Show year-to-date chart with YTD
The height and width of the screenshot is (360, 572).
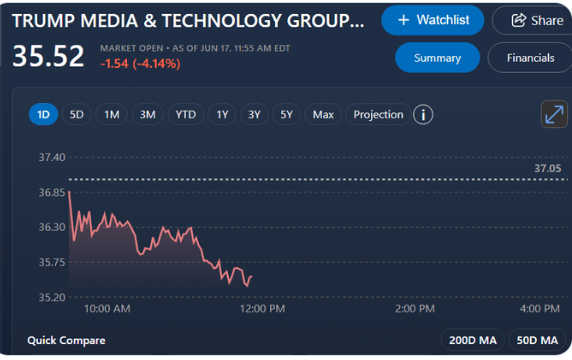coord(186,115)
